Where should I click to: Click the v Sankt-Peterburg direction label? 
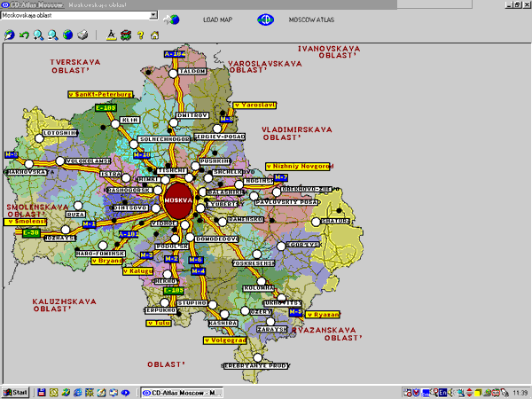click(100, 94)
